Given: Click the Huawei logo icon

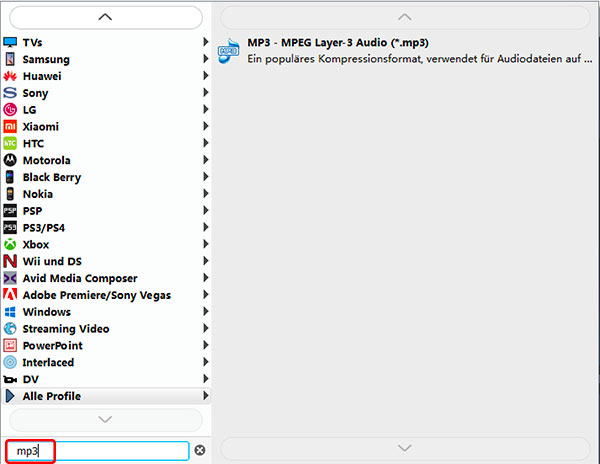Looking at the screenshot, I should coord(10,76).
